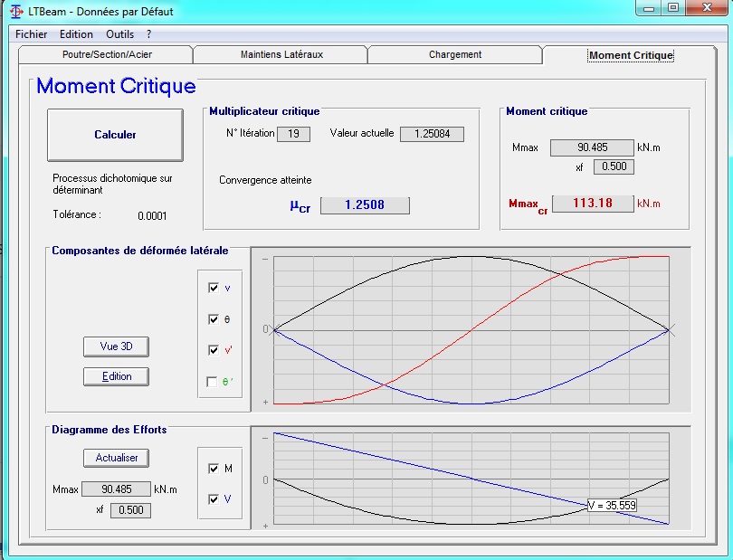The width and height of the screenshot is (733, 560).
Task: Toggle the M moment diagram checkbox
Action: [214, 469]
